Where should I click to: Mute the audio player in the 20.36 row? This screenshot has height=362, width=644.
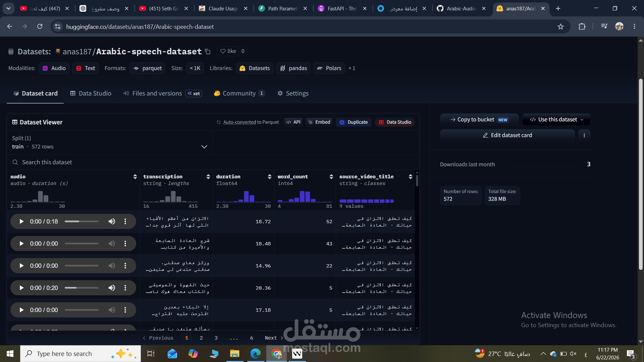pos(112,288)
